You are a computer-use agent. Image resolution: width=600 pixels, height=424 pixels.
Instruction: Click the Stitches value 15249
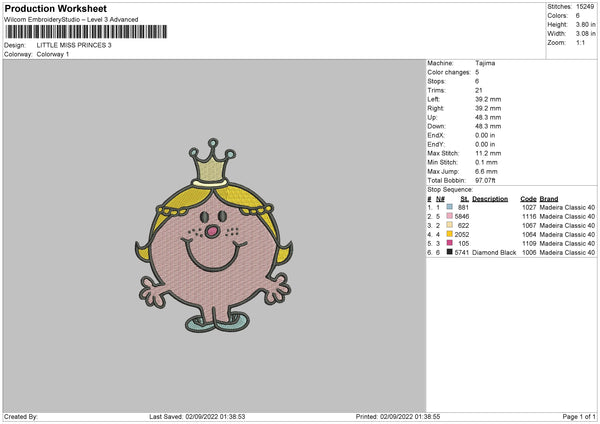pyautogui.click(x=585, y=7)
